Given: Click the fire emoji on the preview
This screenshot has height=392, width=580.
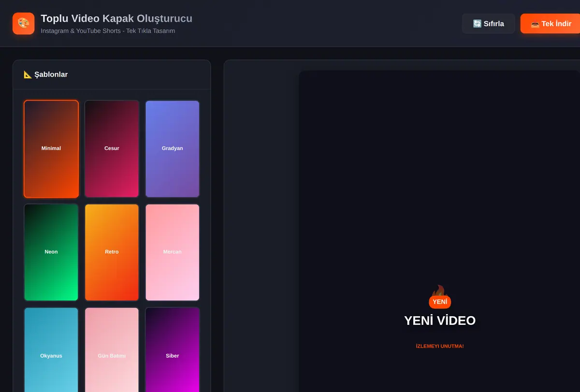Looking at the screenshot, I should click(438, 290).
